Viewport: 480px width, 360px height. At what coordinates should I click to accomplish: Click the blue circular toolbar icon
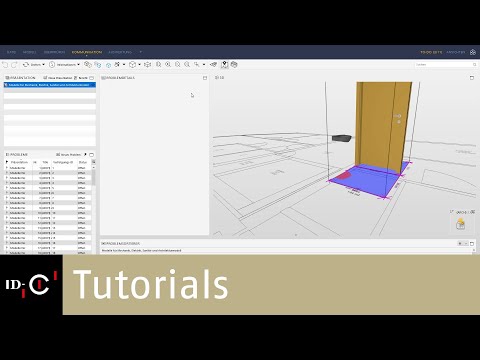108,65
